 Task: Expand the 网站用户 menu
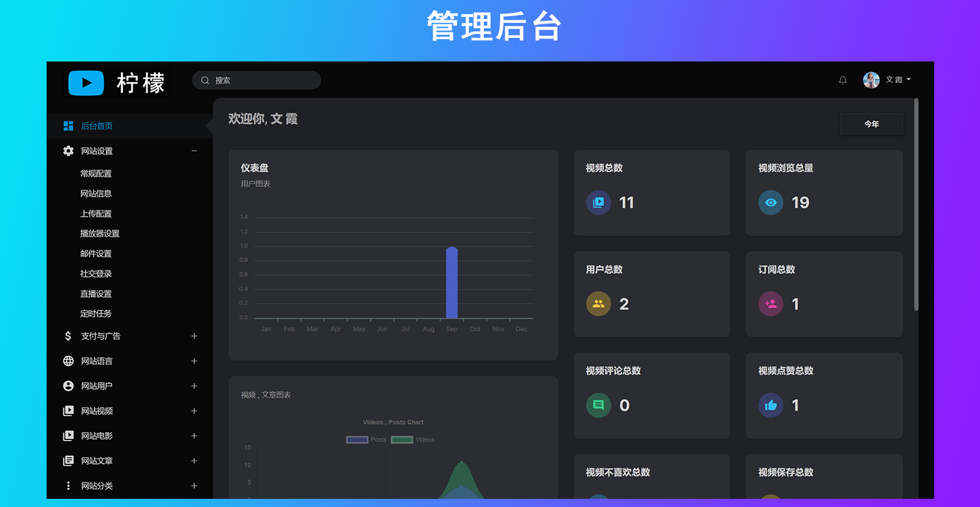tap(194, 386)
